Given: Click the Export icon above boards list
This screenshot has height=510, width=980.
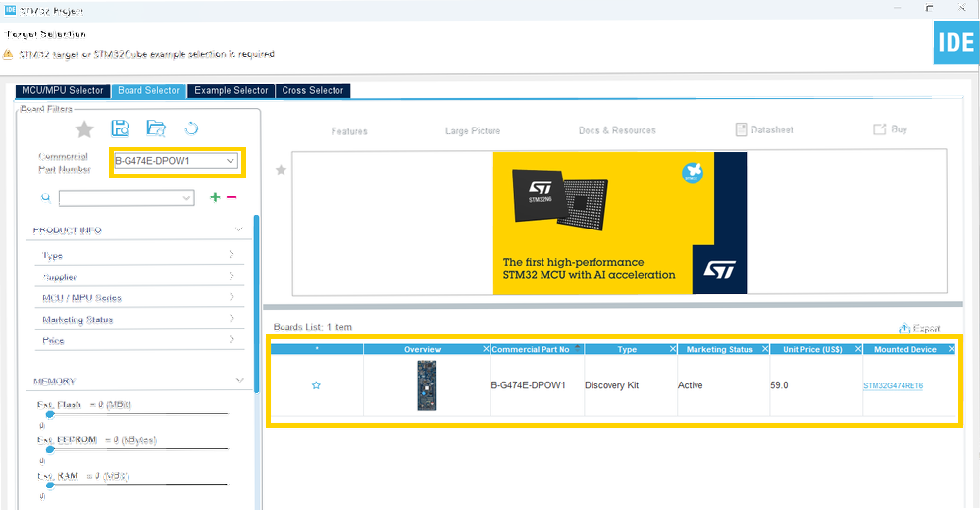Looking at the screenshot, I should pyautogui.click(x=904, y=329).
